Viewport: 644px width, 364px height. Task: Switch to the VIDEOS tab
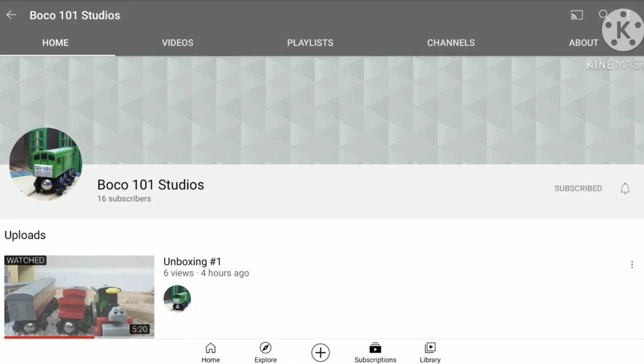tap(177, 43)
